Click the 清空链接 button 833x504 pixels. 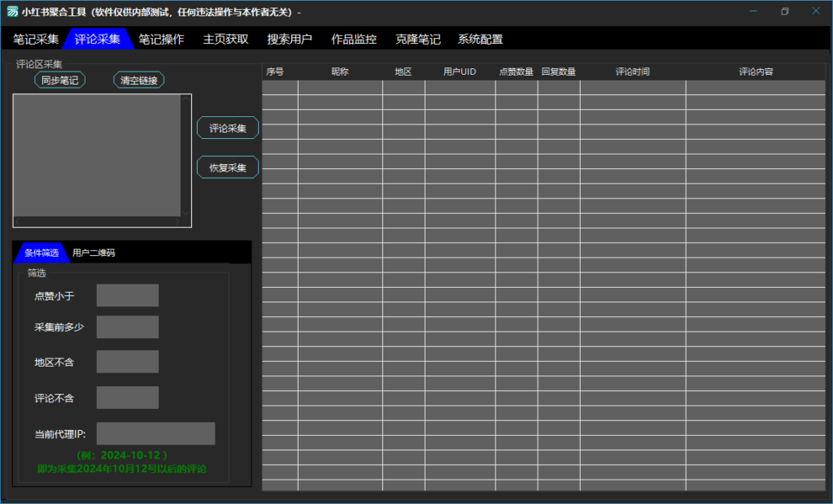[x=138, y=80]
